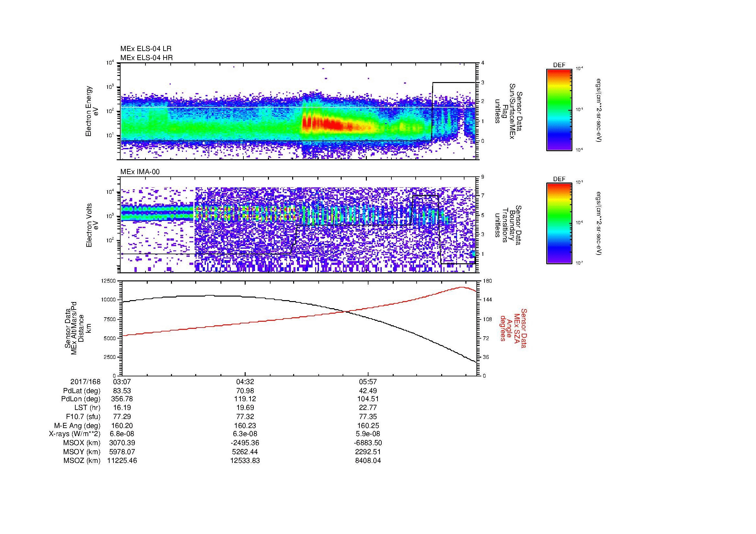Click the 'MEx ELS-04 HR' plot title
Screen dimensions: 756x534
(x=146, y=58)
